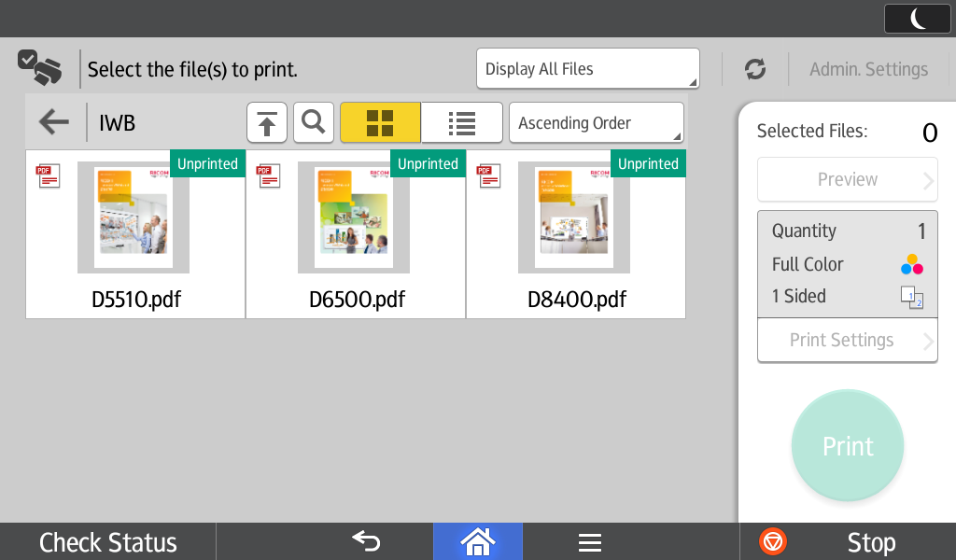Open the file search icon

pos(314,122)
